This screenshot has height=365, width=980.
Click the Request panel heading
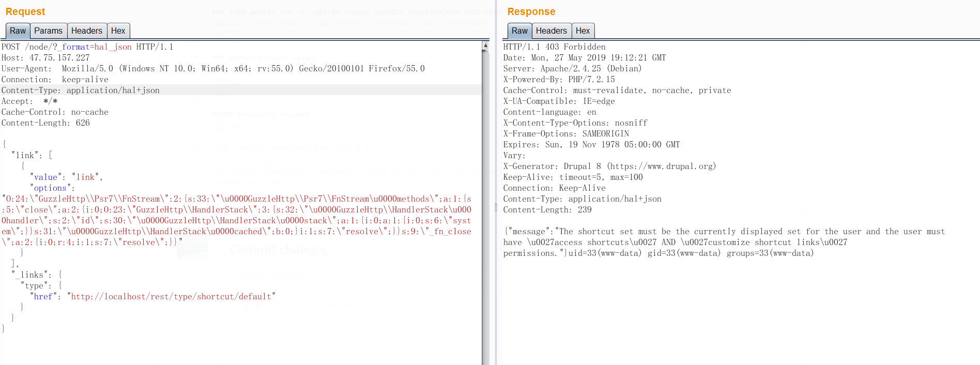pyautogui.click(x=25, y=11)
